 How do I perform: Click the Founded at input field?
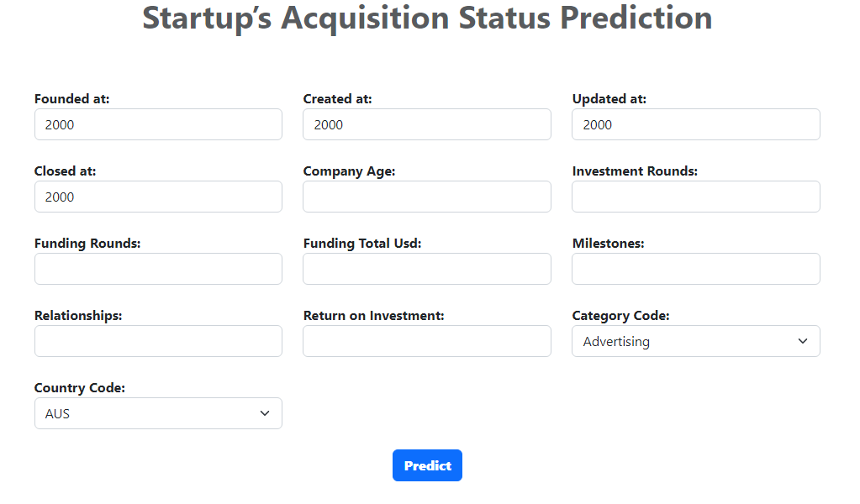(158, 124)
